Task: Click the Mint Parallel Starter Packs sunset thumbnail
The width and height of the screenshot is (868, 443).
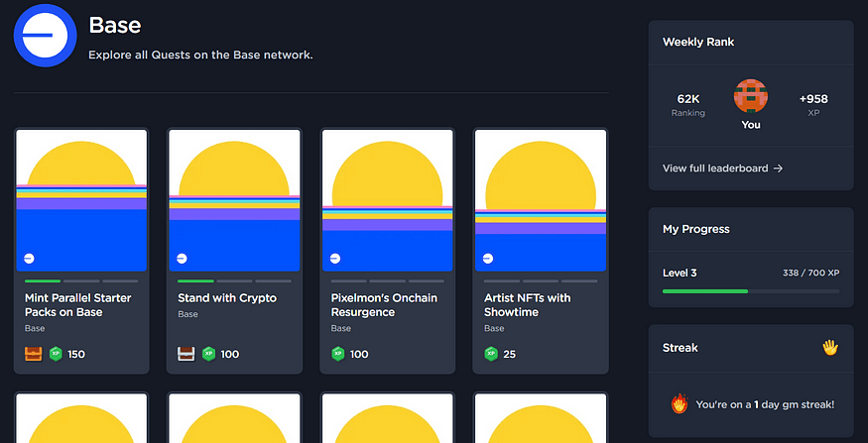Action: coord(81,200)
